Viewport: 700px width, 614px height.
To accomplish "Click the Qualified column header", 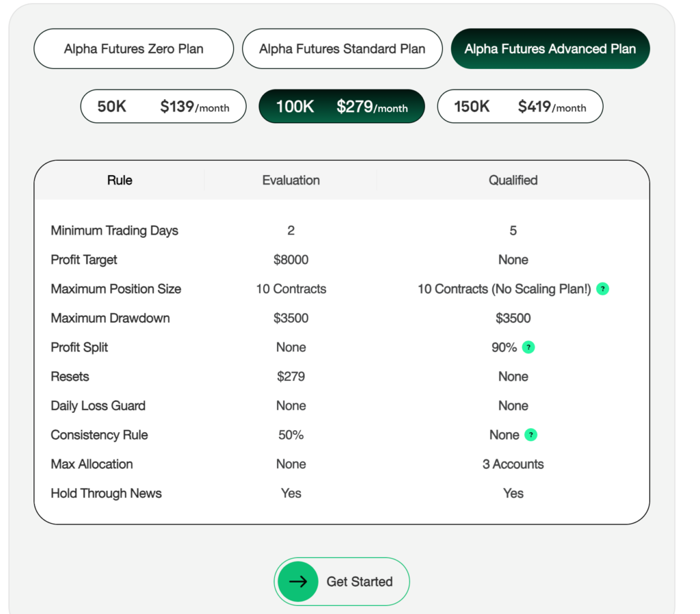I will 513,181.
